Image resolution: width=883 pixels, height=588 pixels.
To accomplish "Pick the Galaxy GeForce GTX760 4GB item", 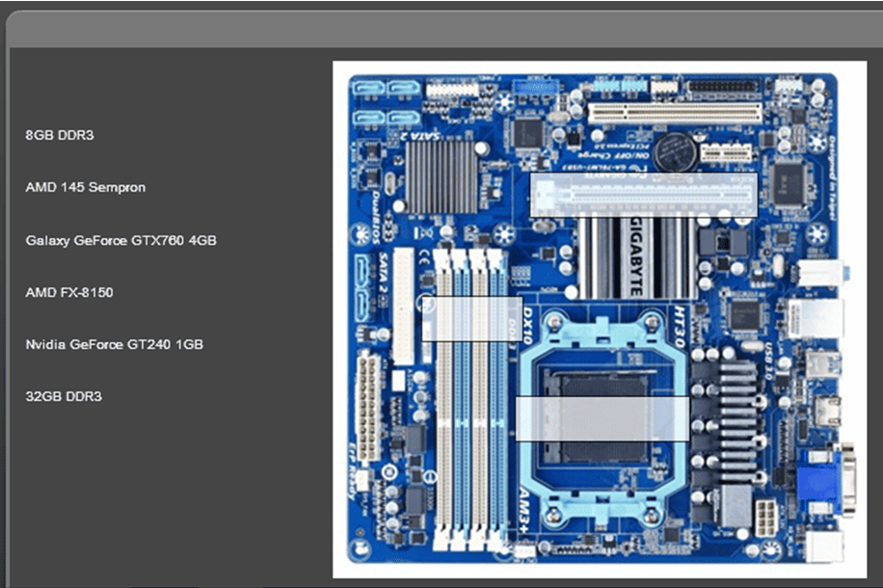I will pyautogui.click(x=120, y=240).
